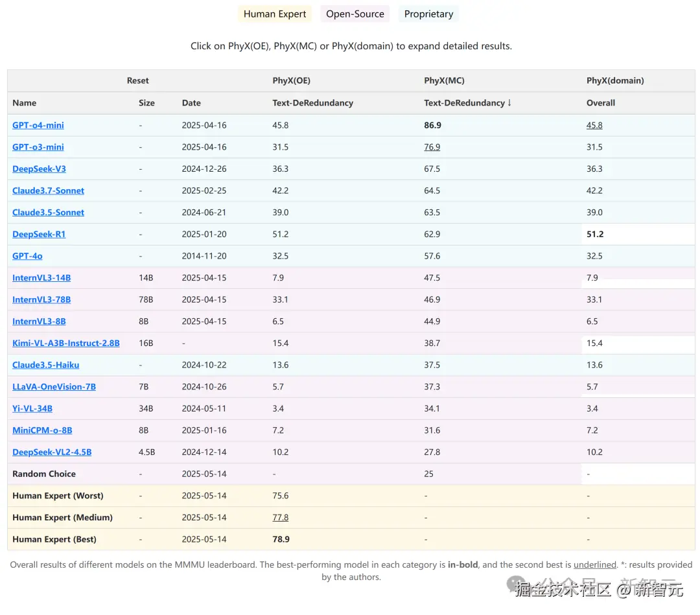Screen dimensions: 700x615
Task: Click the Human Expert (Best) row name
Action: click(x=54, y=540)
